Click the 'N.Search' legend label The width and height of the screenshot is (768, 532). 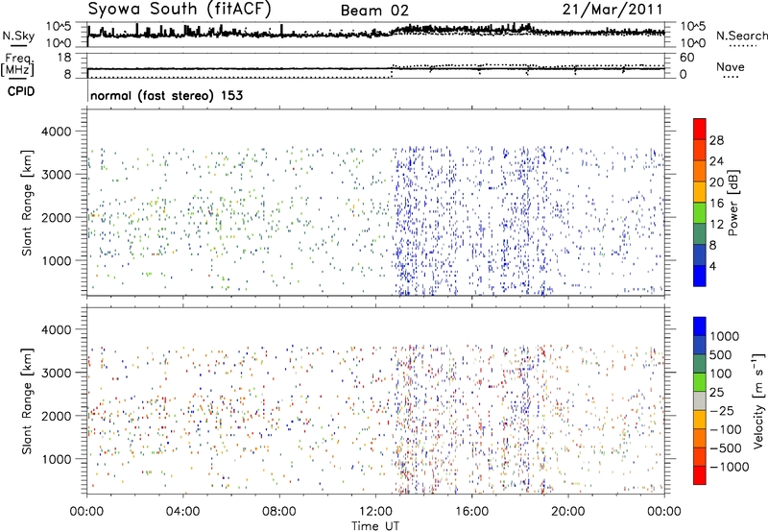tap(741, 36)
